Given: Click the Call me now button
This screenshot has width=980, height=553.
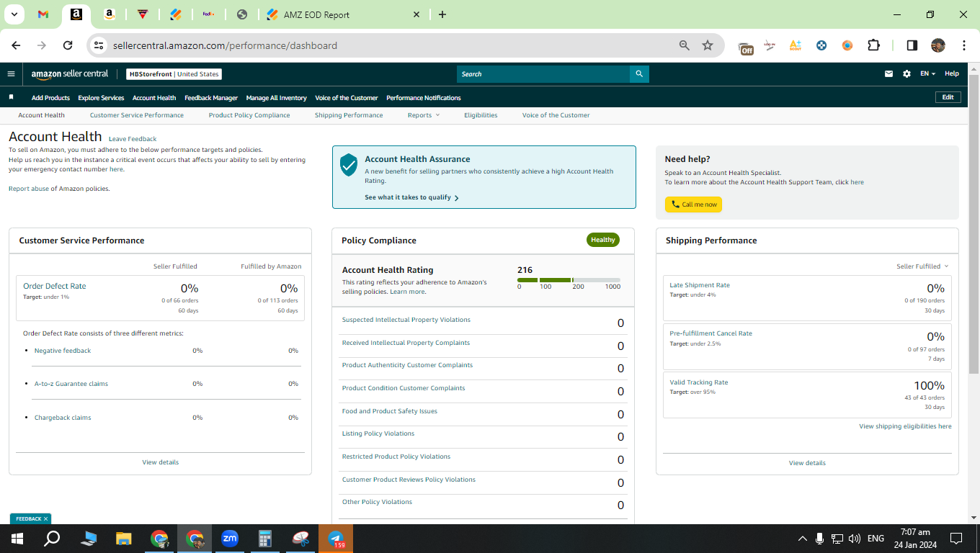Looking at the screenshot, I should pyautogui.click(x=693, y=204).
